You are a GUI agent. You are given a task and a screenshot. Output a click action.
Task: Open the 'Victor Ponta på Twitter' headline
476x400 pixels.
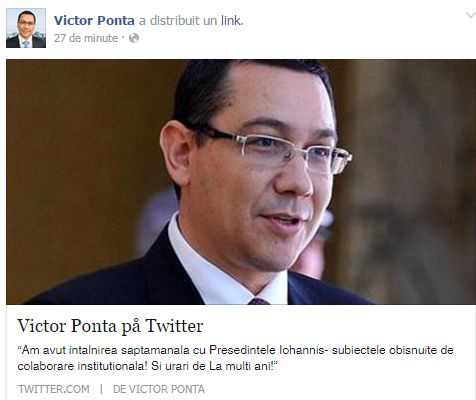point(110,326)
